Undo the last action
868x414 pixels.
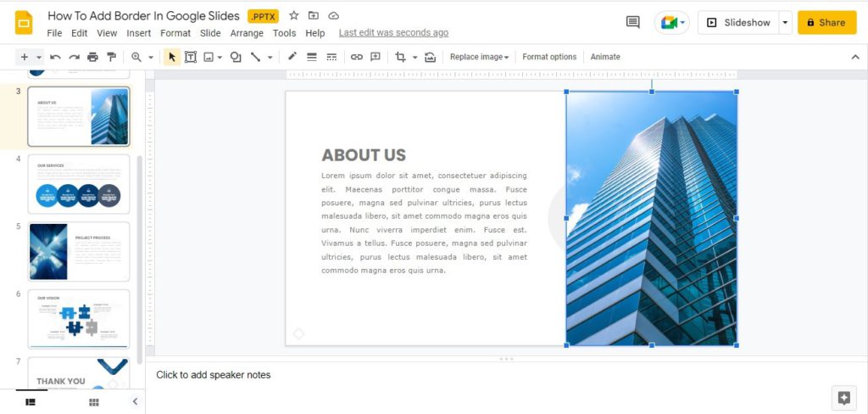[55, 57]
